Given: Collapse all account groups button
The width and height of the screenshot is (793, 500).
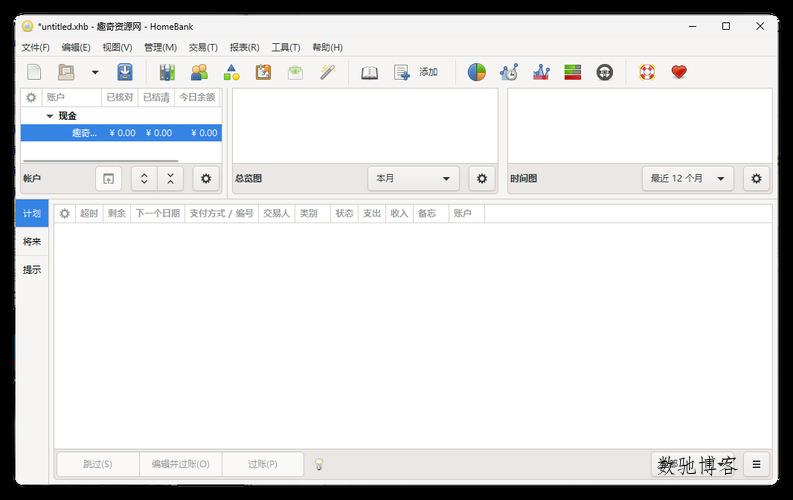Looking at the screenshot, I should 170,178.
